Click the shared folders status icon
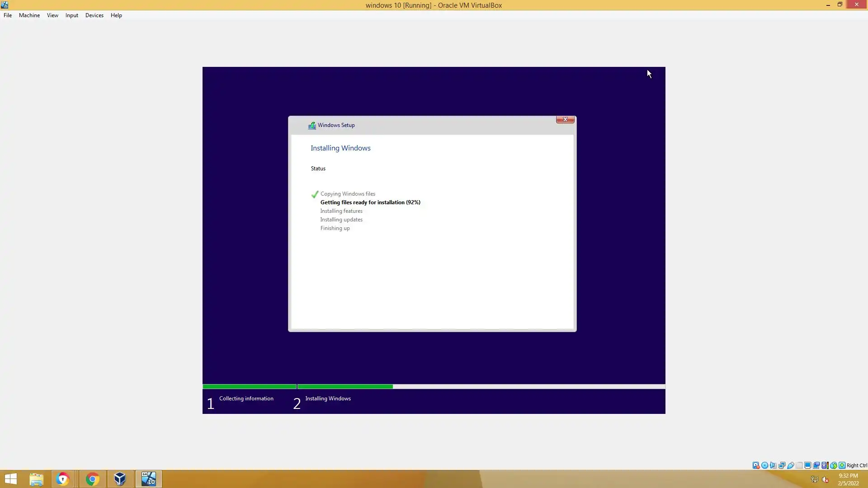The image size is (868, 488). click(799, 465)
